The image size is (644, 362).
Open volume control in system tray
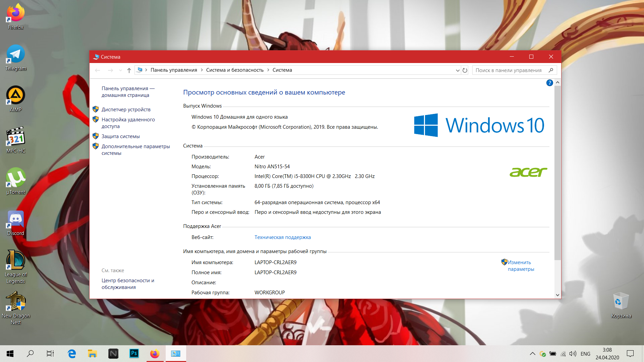(573, 354)
